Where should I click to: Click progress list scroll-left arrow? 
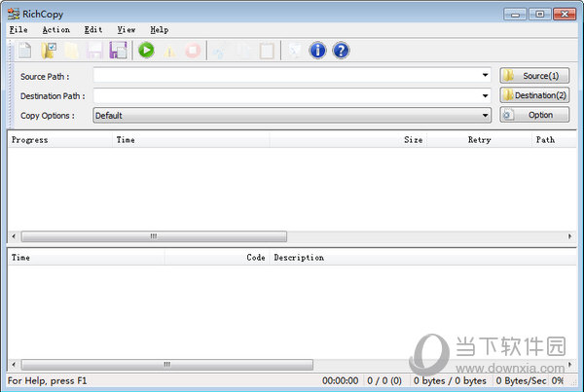[x=14, y=236]
